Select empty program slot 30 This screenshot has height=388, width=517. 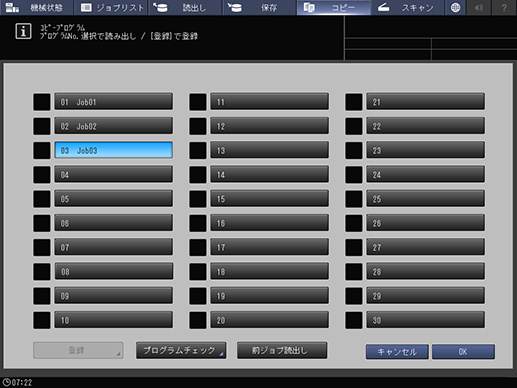click(425, 320)
